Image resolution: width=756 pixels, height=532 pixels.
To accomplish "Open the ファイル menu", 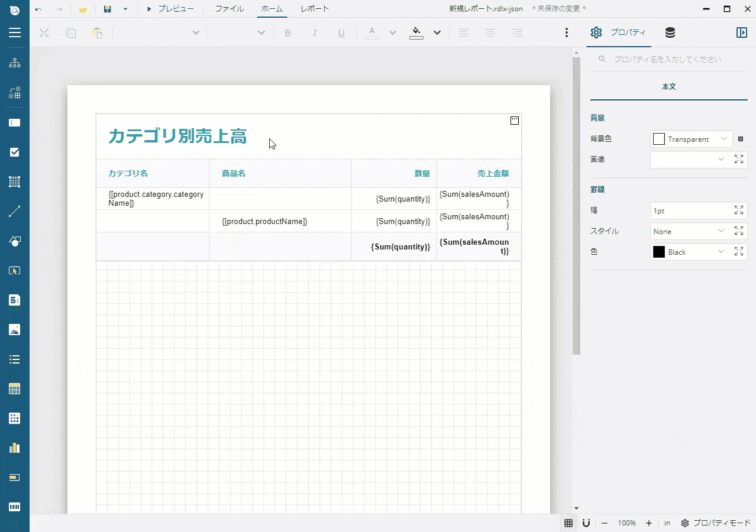I will point(229,9).
